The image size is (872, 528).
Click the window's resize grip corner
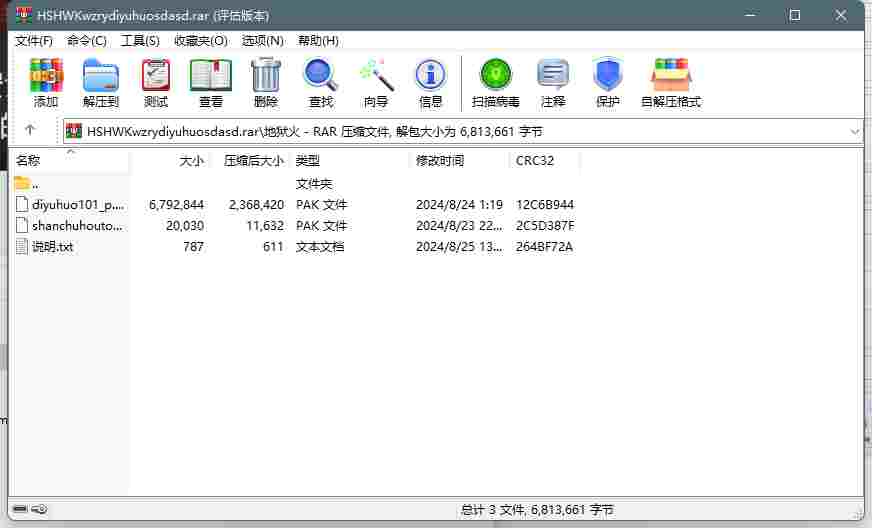(x=858, y=515)
